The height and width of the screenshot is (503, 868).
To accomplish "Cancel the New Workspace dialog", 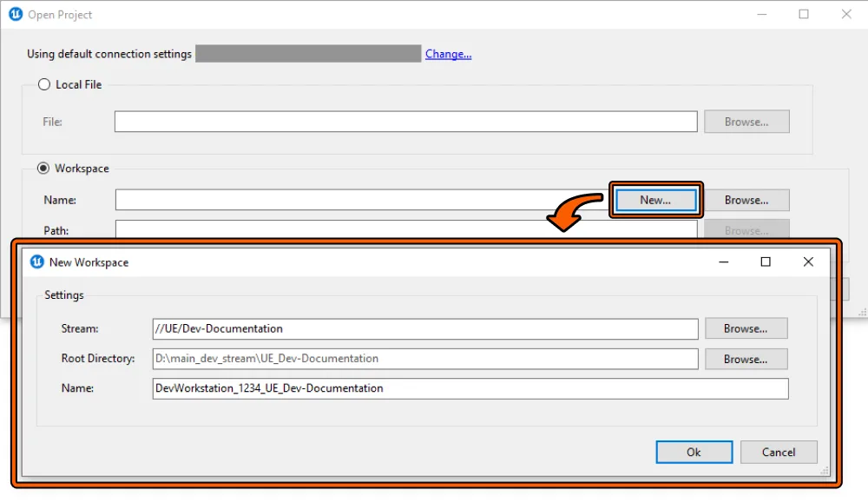I will [778, 452].
